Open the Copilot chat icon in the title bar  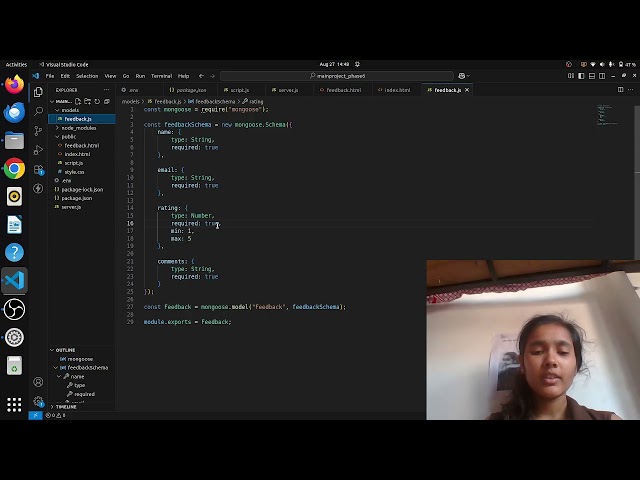[462, 76]
